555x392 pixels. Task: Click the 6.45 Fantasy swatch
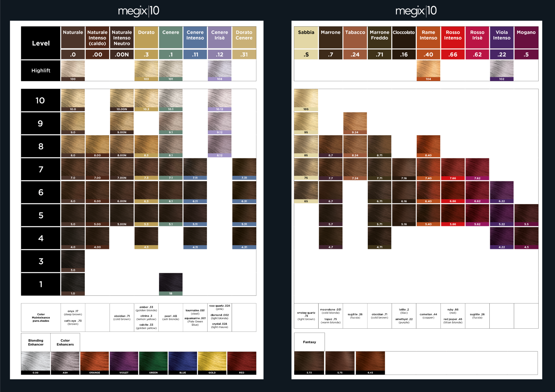pos(370,363)
